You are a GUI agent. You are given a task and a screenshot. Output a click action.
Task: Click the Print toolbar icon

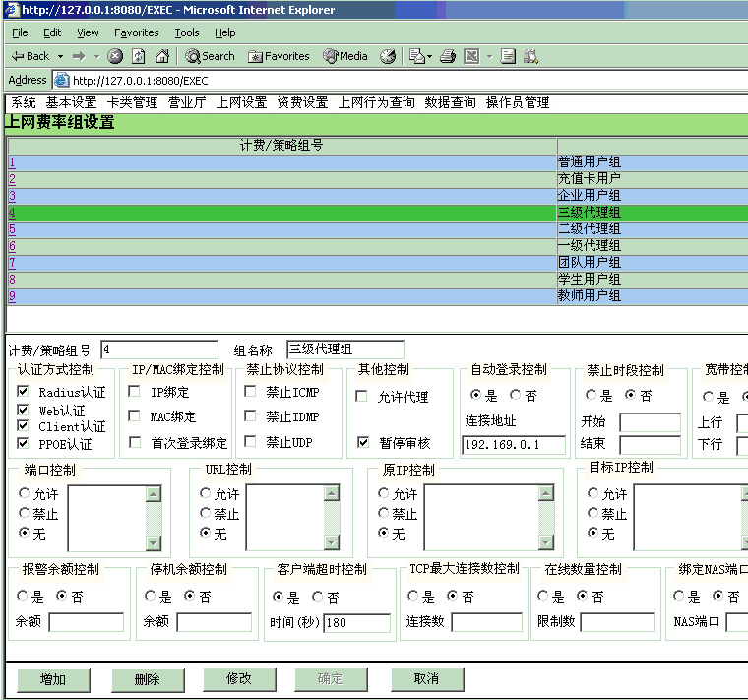tap(448, 56)
